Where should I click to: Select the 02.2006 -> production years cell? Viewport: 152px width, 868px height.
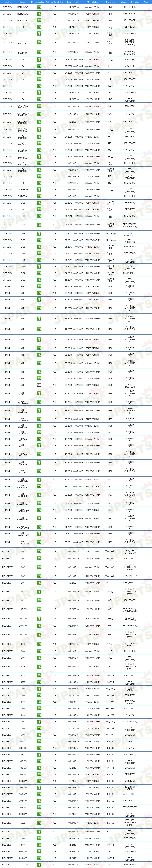click(74, 558)
